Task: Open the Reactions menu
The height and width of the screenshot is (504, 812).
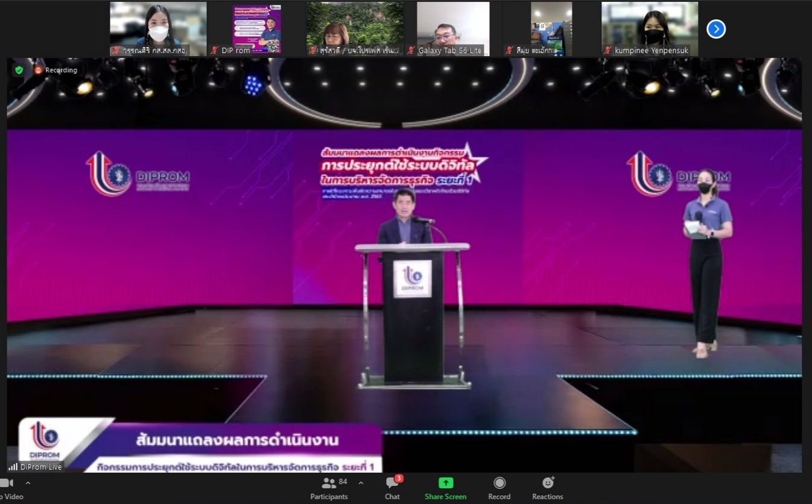Action: [x=547, y=488]
